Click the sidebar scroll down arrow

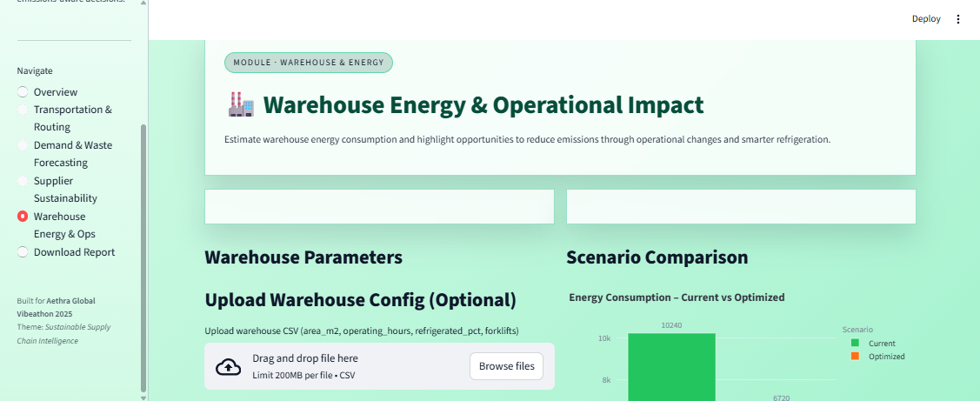click(x=143, y=398)
